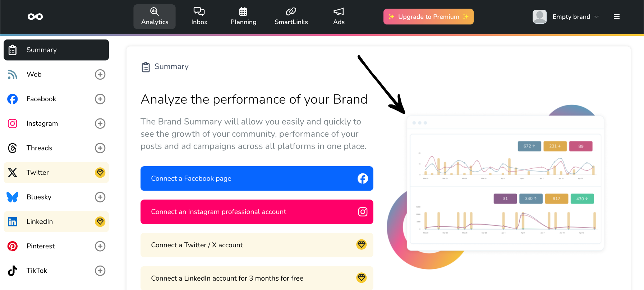Add Threads using its plus icon
Viewport: 644px width, 290px height.
(x=100, y=148)
